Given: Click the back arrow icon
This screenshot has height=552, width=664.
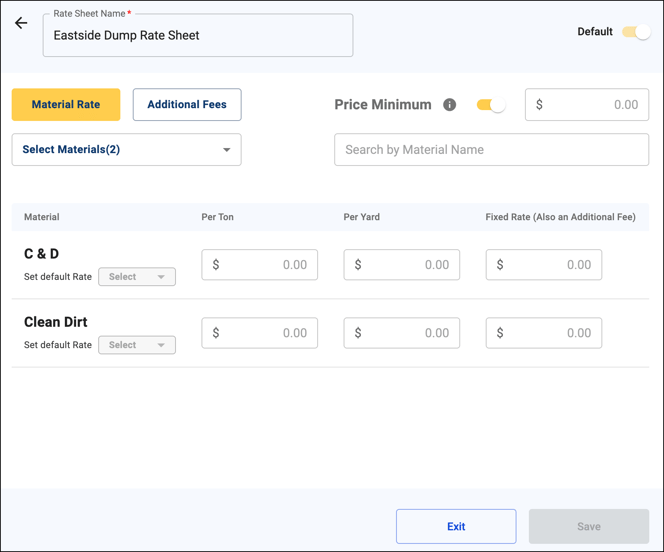Looking at the screenshot, I should point(21,23).
